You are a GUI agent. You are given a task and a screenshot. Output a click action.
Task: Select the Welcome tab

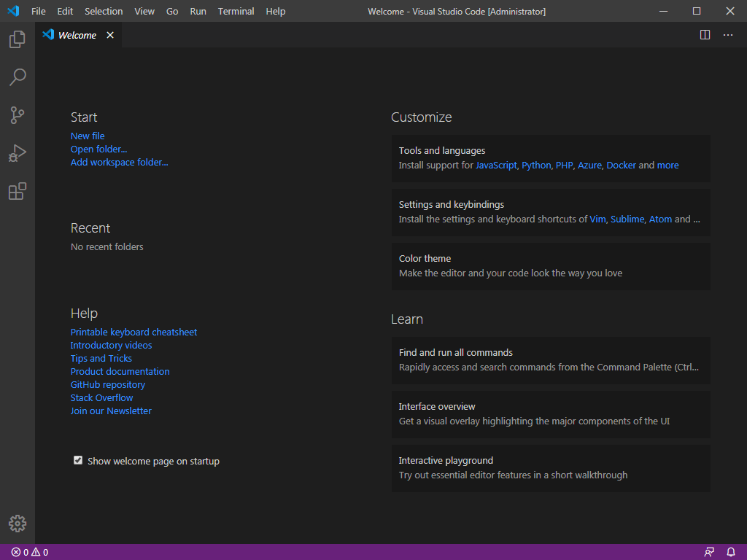pos(76,34)
